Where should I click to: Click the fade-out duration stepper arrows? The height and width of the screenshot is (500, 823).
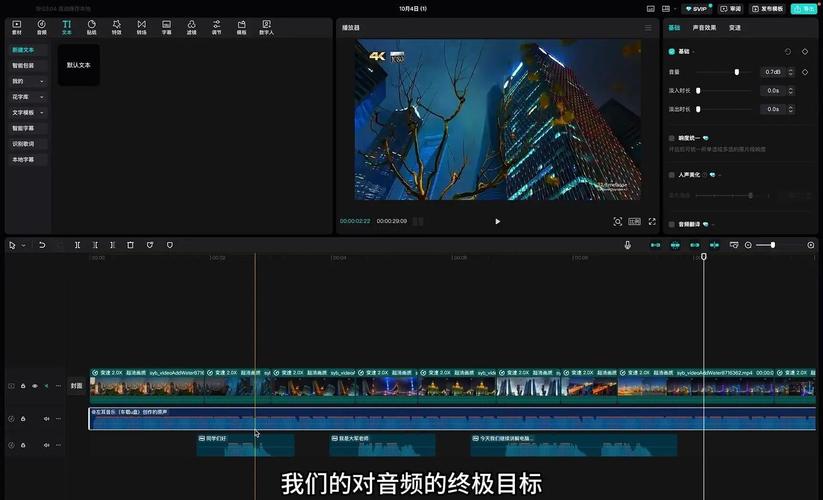(x=791, y=109)
